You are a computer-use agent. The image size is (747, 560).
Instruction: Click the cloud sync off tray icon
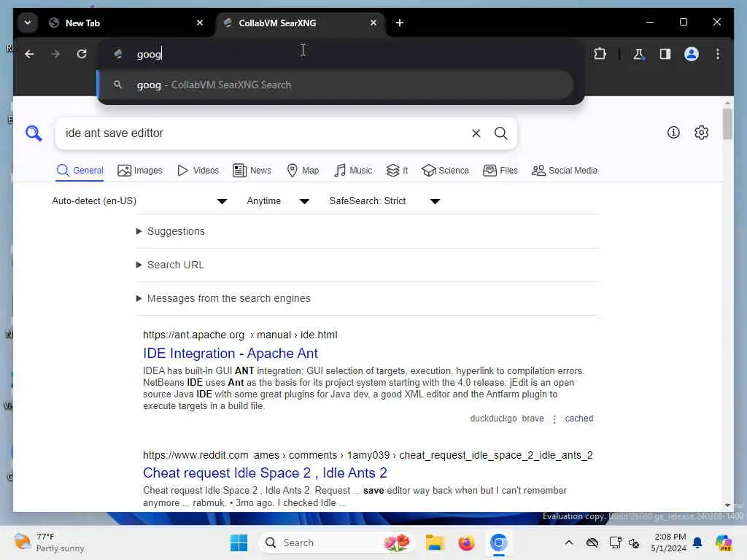click(592, 542)
